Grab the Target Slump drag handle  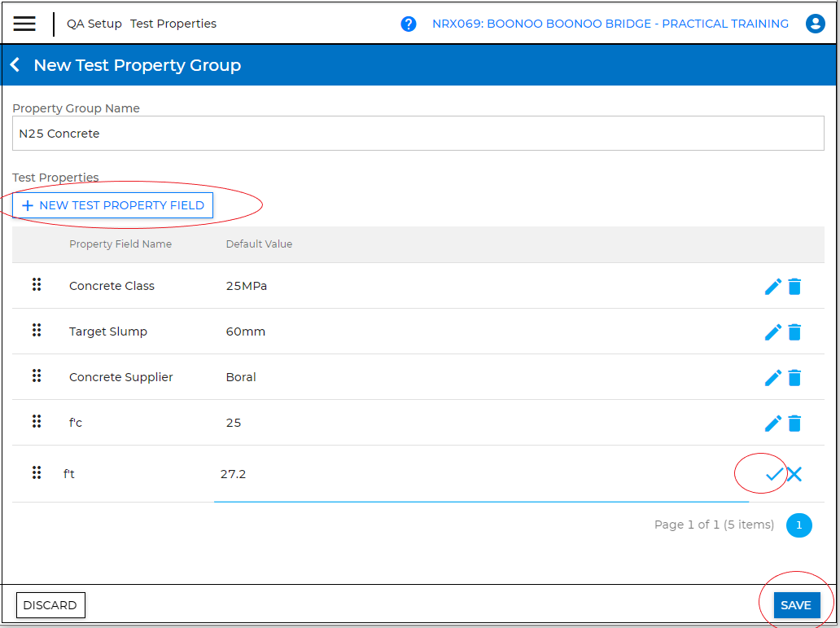[37, 330]
